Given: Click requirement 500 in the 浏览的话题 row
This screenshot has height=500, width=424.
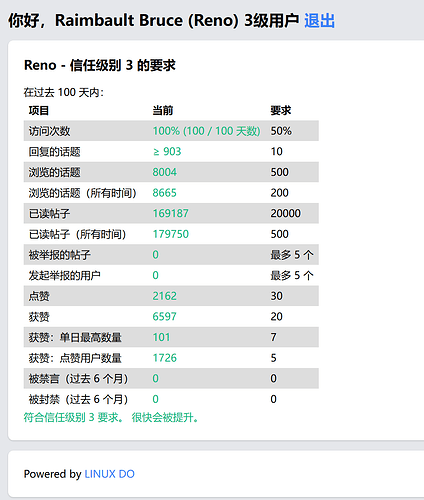Looking at the screenshot, I should pyautogui.click(x=279, y=172).
